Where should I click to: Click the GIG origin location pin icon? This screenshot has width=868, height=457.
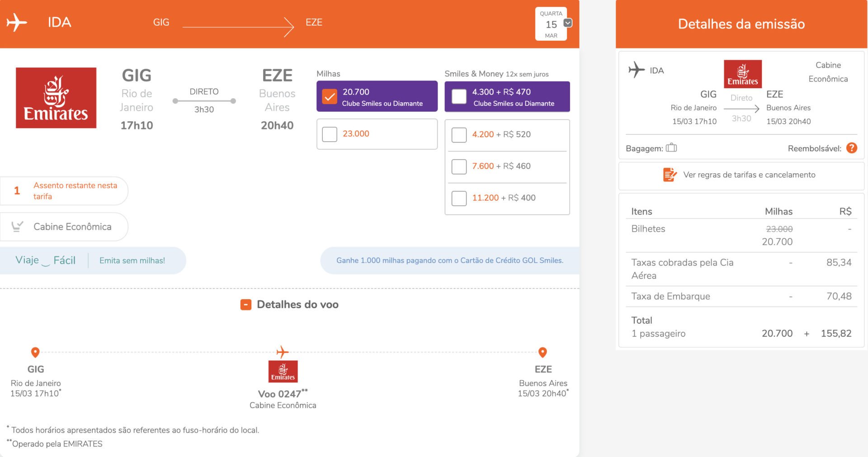[35, 352]
